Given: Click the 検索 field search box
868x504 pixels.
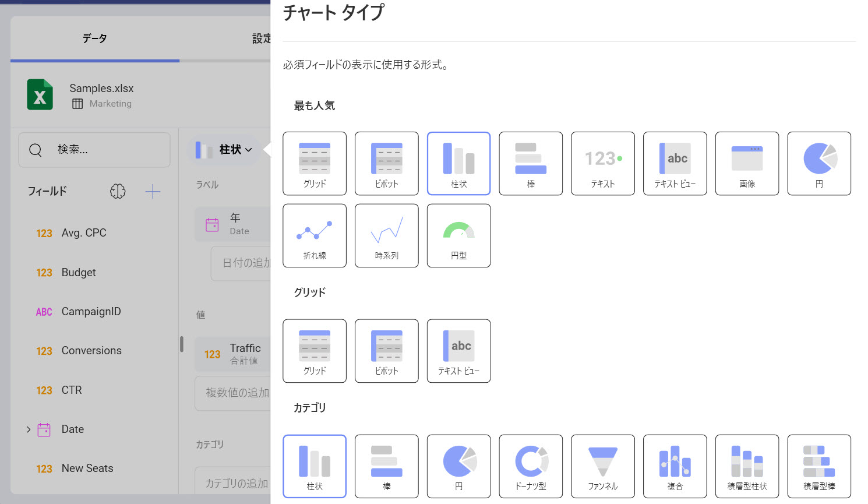Looking at the screenshot, I should pyautogui.click(x=94, y=150).
